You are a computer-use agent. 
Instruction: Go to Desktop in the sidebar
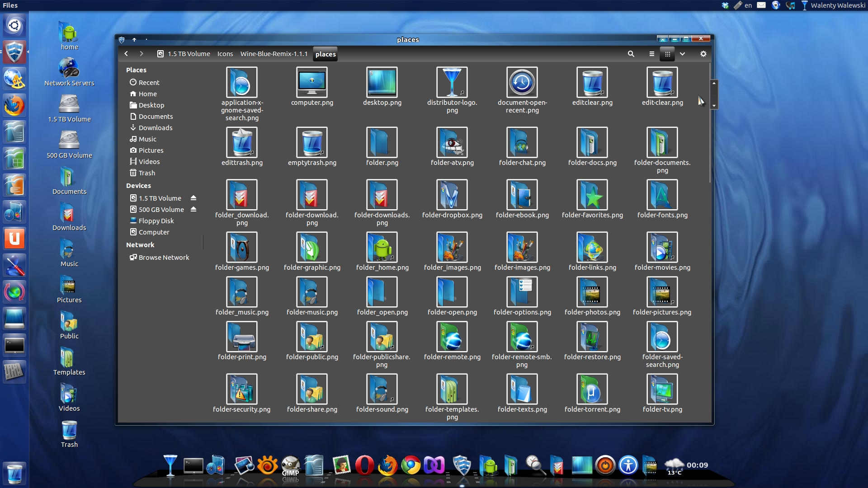[x=147, y=105]
